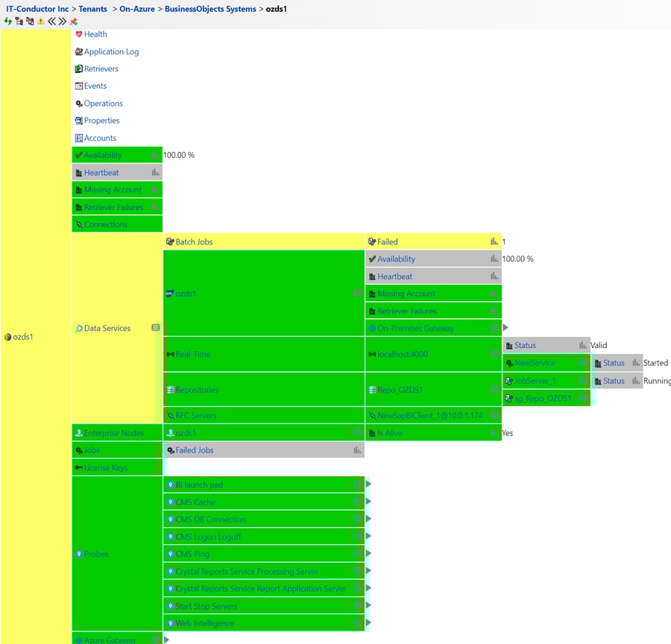Open chart icon for Data Services Availability
The image size is (671, 644).
point(494,259)
